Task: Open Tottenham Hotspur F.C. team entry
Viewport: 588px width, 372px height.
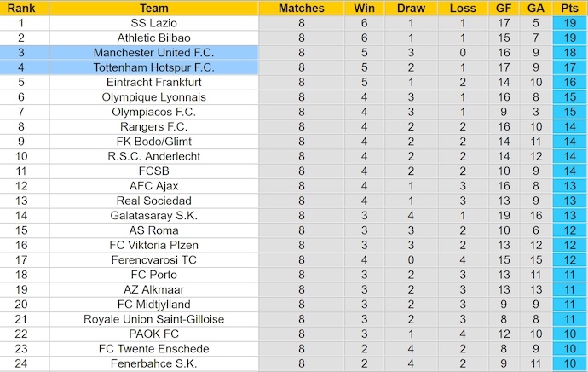Action: point(154,67)
